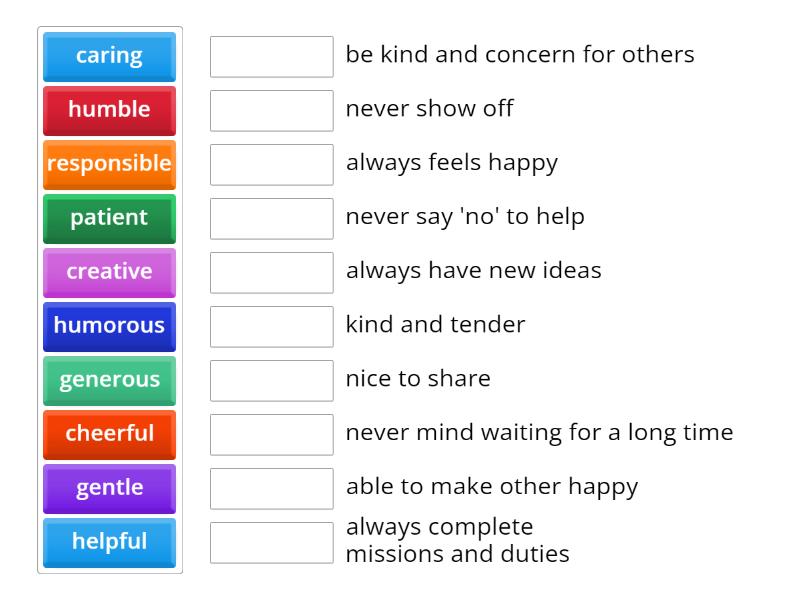The width and height of the screenshot is (800, 600).
Task: Click the answer box beside 'be kind and concern for others'
Action: tap(272, 57)
